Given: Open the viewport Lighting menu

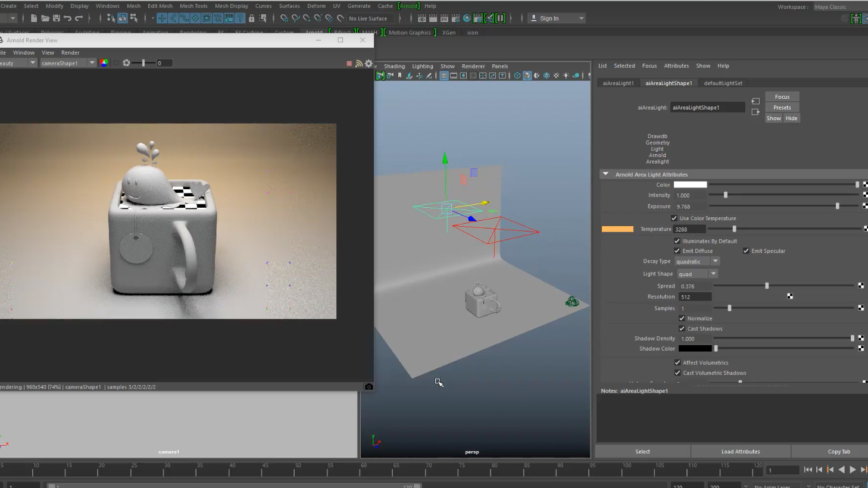Looking at the screenshot, I should (x=422, y=66).
